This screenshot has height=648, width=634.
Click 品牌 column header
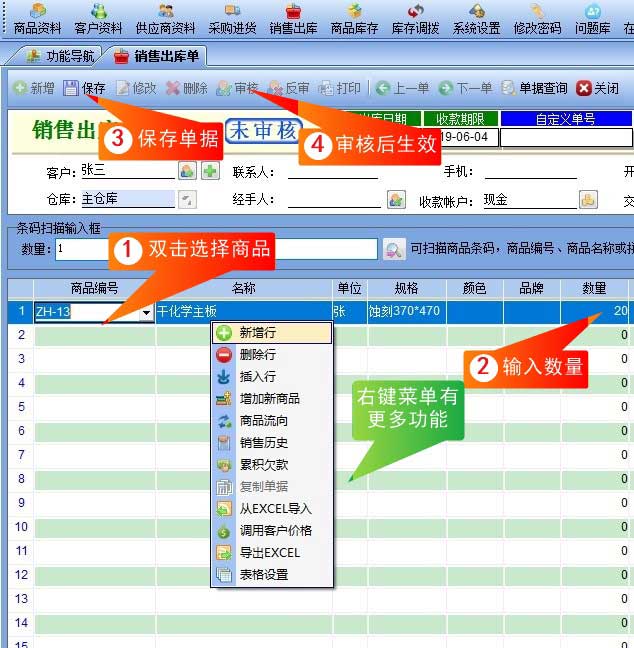532,288
